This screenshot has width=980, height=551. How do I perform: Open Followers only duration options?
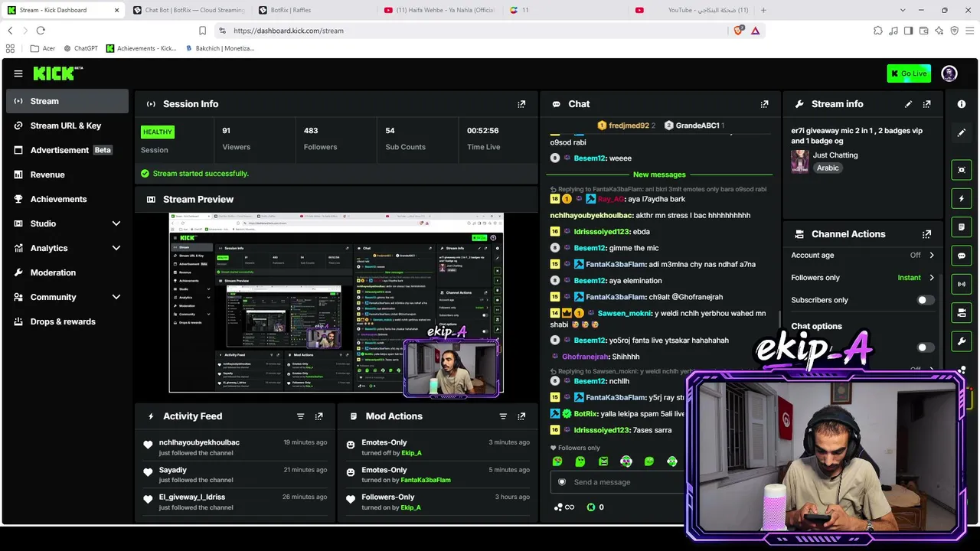pyautogui.click(x=863, y=278)
